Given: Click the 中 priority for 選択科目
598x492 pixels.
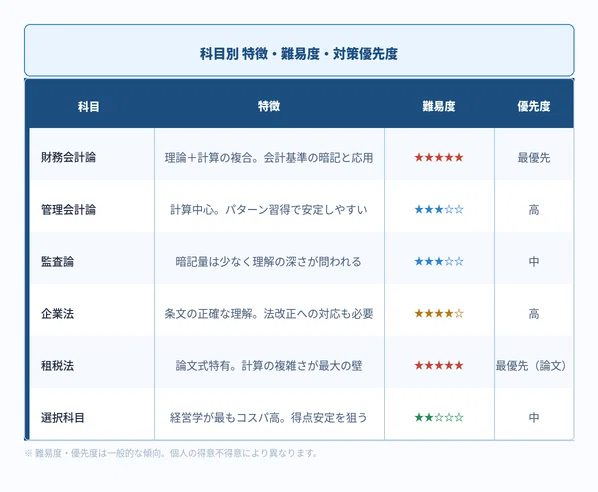Looking at the screenshot, I should coord(534,418).
